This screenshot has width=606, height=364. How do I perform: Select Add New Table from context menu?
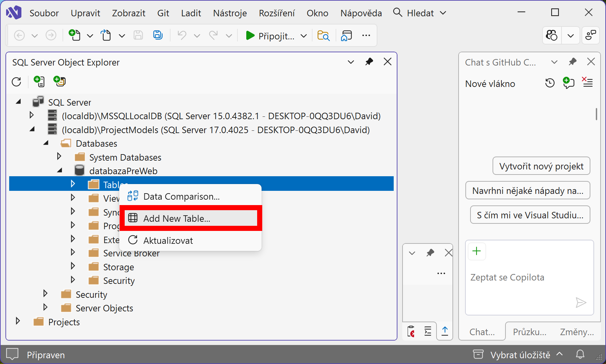click(191, 218)
